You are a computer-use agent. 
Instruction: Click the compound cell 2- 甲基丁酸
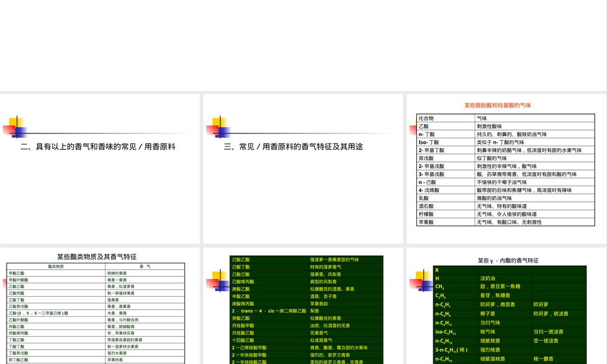446,150
